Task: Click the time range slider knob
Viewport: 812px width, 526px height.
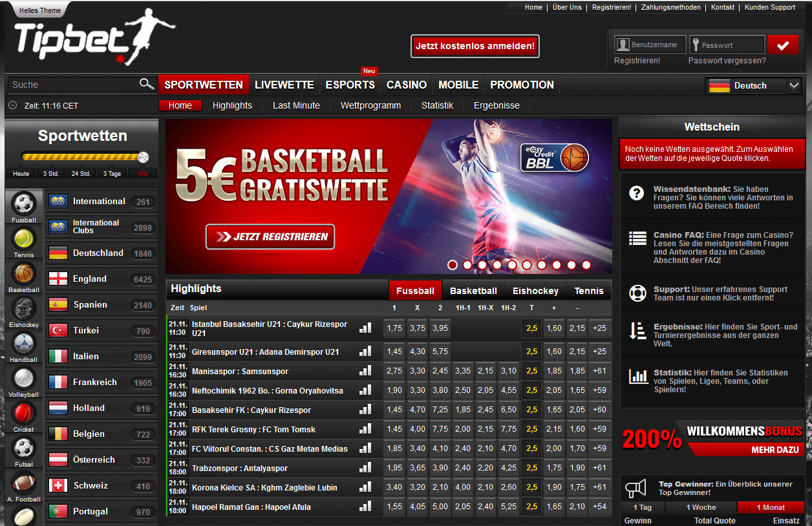Action: click(x=144, y=156)
